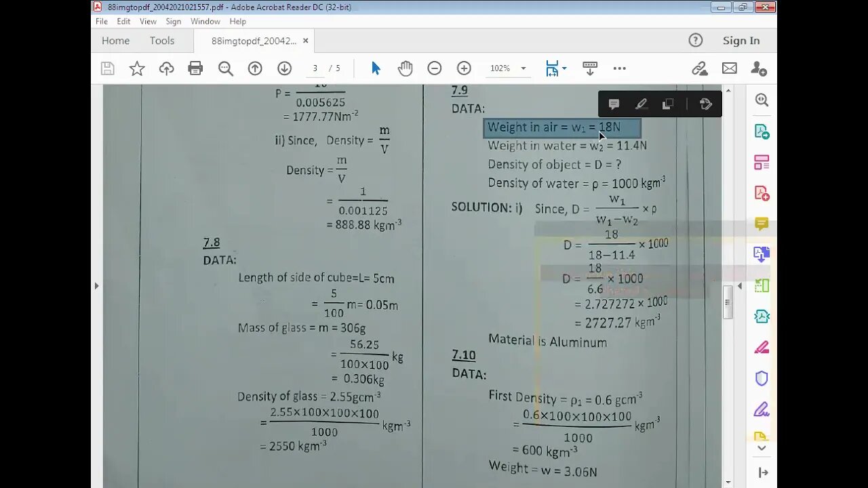Open the Organize Pages red layout tool
The width and height of the screenshot is (868, 488).
tap(762, 163)
